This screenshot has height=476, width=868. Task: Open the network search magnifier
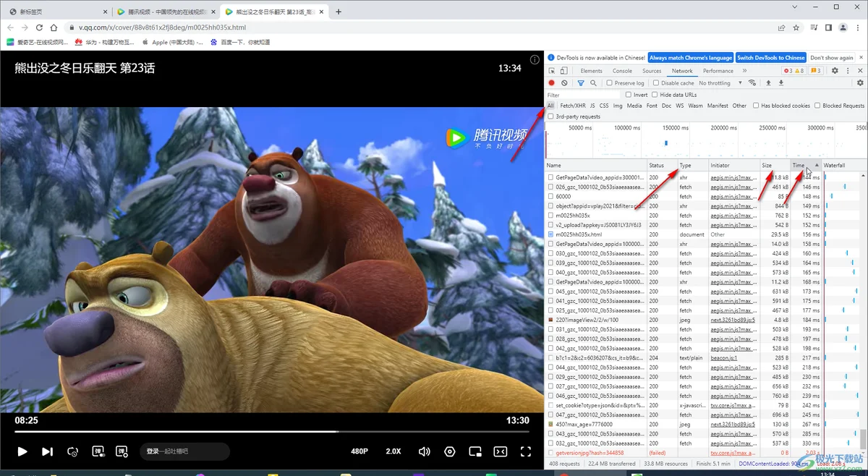[593, 83]
